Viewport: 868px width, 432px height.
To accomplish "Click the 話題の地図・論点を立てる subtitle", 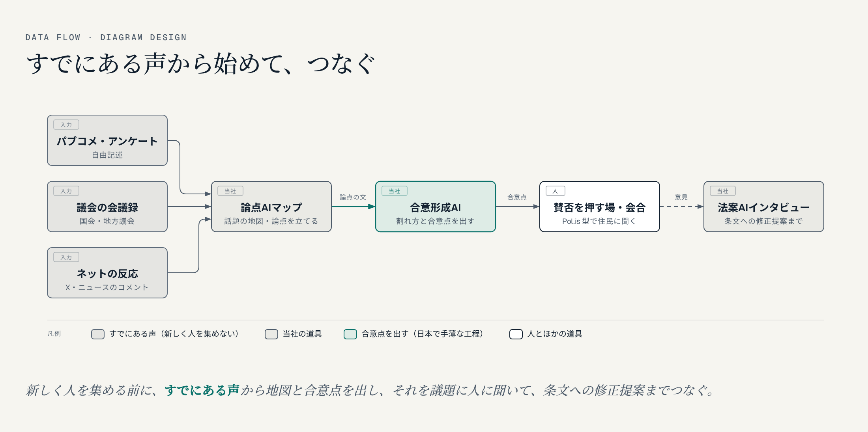I will coord(271,221).
